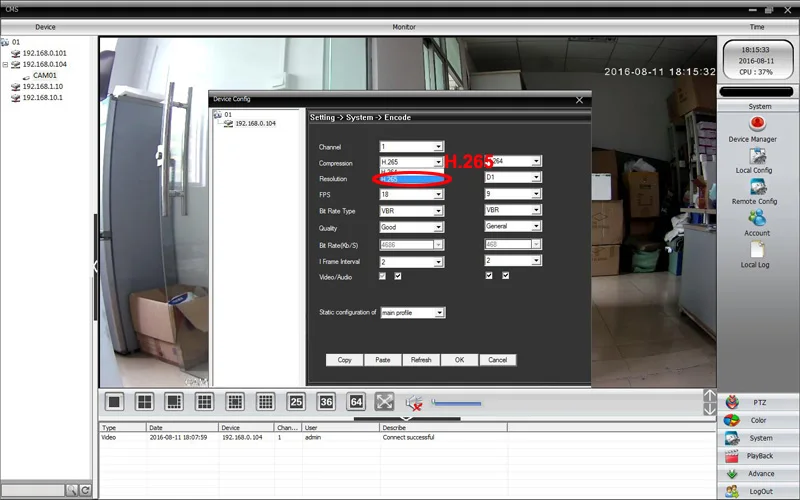
Task: Click the refresh icon under device list
Action: click(x=85, y=490)
